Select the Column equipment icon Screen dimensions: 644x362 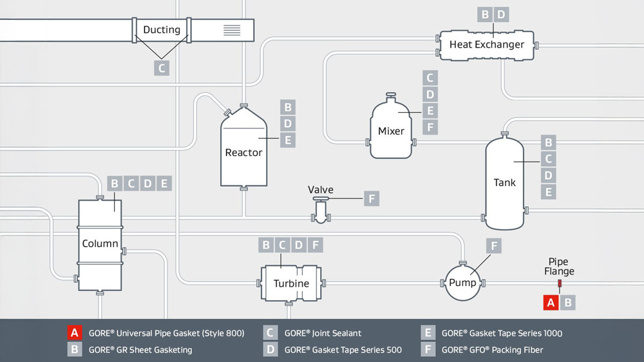[x=100, y=243]
